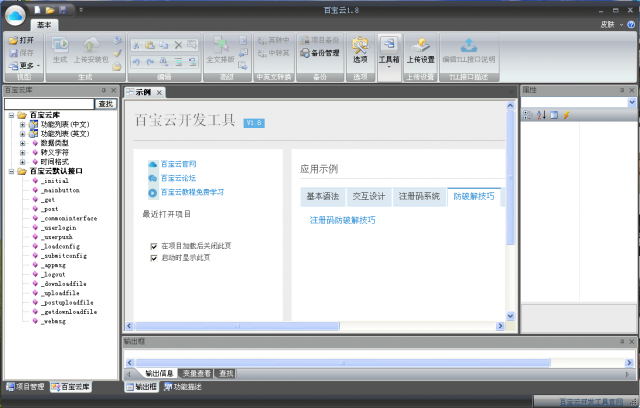
Task: Switch to the 注册码系统 example tab
Action: pos(419,197)
